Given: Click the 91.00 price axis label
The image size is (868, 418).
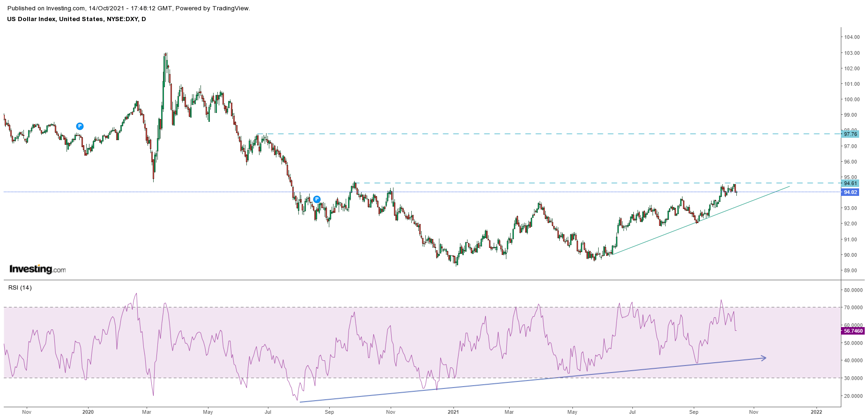Looking at the screenshot, I should (x=851, y=239).
